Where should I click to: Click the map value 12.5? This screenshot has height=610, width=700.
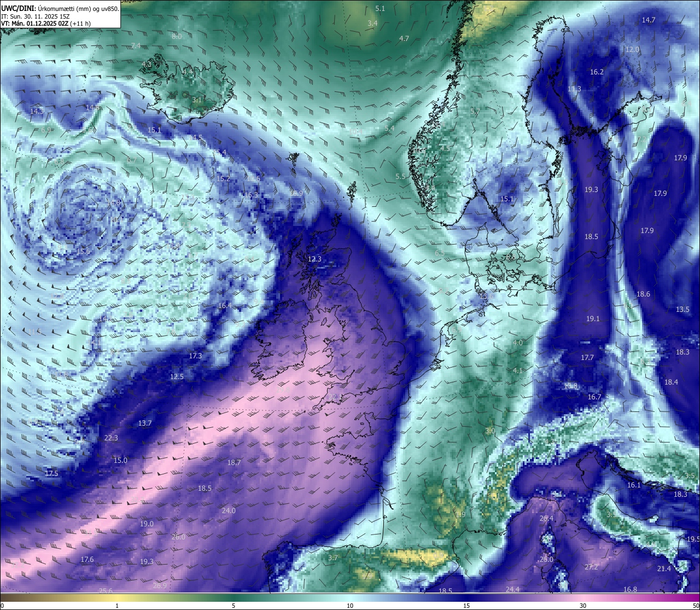click(x=177, y=376)
